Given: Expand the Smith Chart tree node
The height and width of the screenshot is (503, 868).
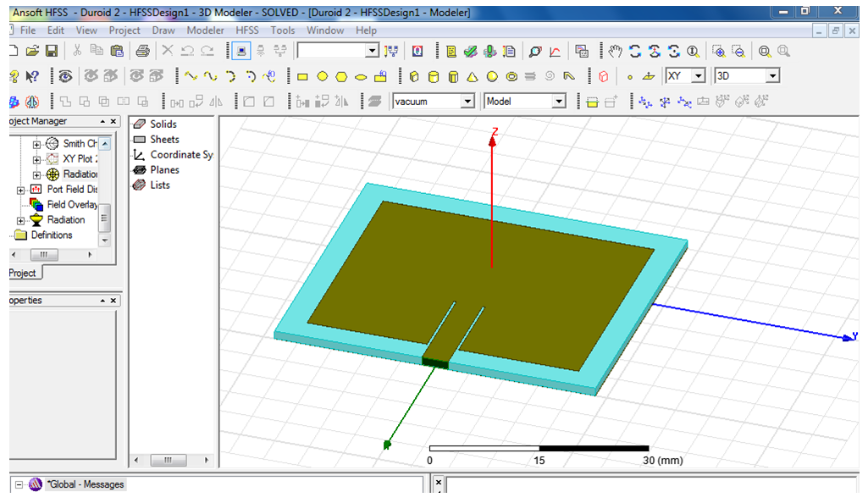Looking at the screenshot, I should click(36, 144).
